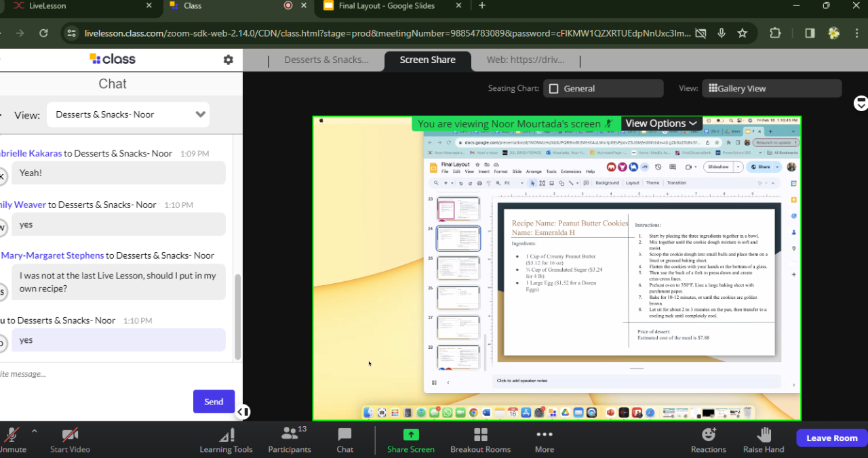868x458 pixels.
Task: Expand audio options caret beside Unmute
Action: coord(34,432)
